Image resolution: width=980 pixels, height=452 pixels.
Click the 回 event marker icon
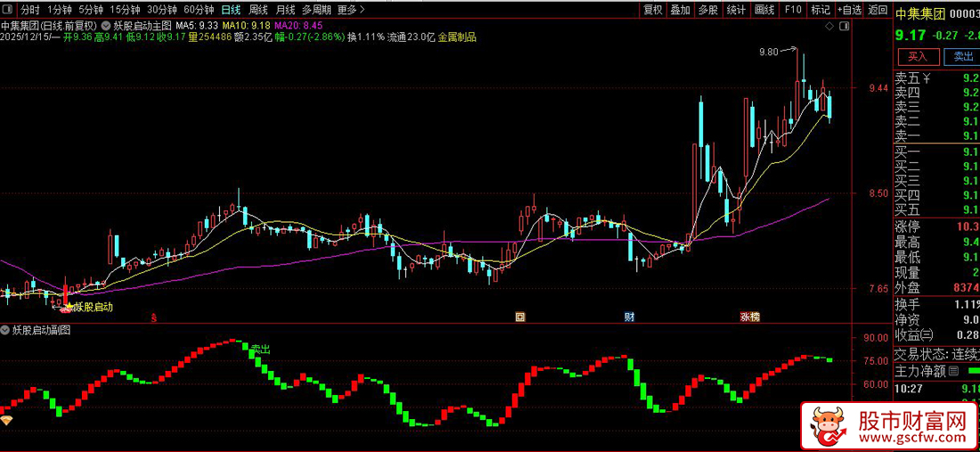(x=520, y=316)
